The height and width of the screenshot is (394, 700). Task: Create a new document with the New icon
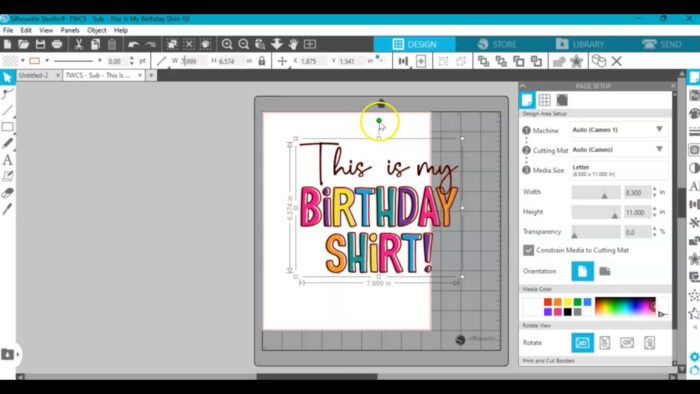[8, 44]
